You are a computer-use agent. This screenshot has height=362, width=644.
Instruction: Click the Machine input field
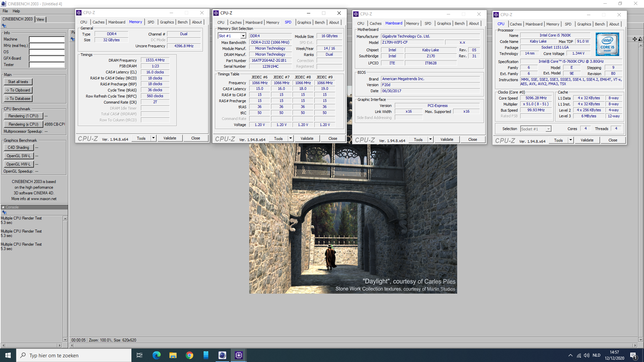tap(47, 39)
